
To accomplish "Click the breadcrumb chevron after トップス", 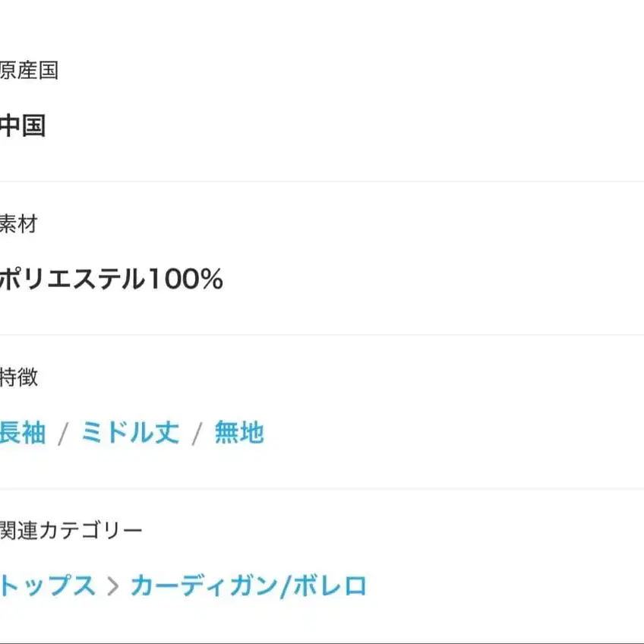I will tap(113, 587).
